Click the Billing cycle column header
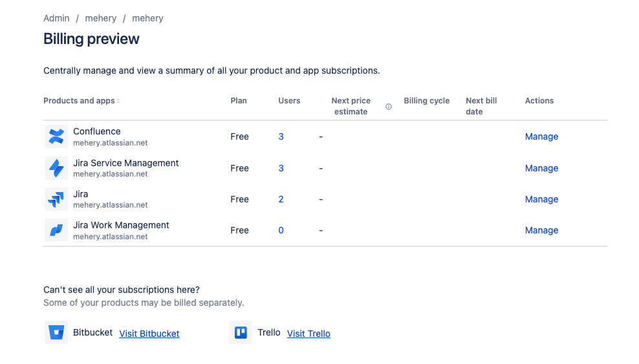 click(x=427, y=101)
